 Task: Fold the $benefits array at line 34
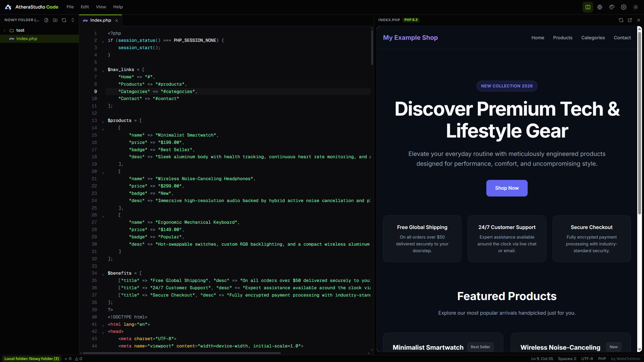pos(103,274)
